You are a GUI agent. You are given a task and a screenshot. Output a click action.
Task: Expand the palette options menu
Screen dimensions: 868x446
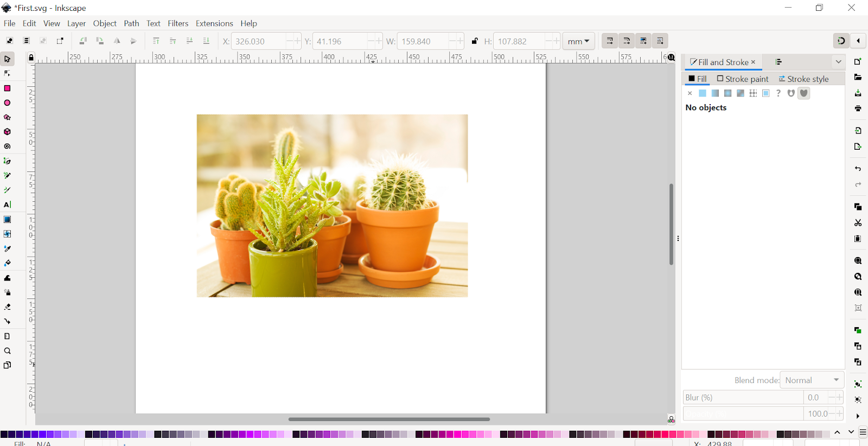[863, 432]
